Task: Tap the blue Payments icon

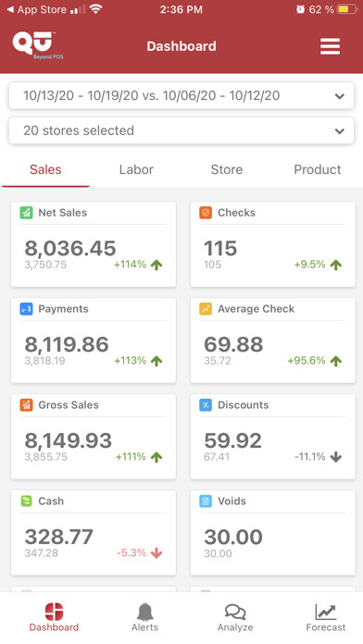Action: [26, 308]
